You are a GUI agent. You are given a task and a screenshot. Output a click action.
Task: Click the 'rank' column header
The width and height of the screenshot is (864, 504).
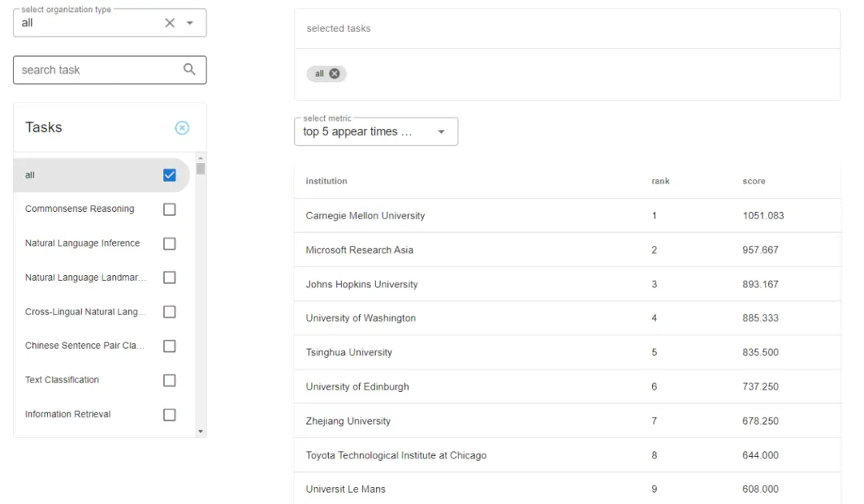(x=660, y=182)
